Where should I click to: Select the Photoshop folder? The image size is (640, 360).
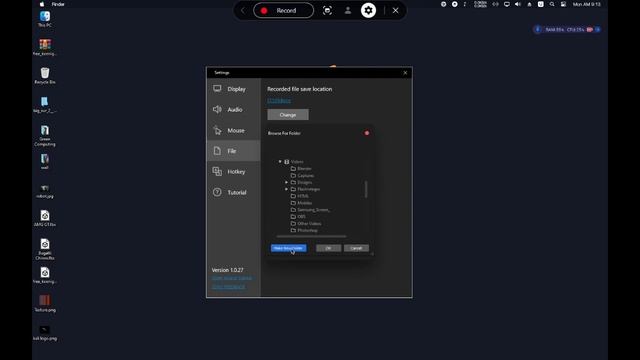[304, 231]
